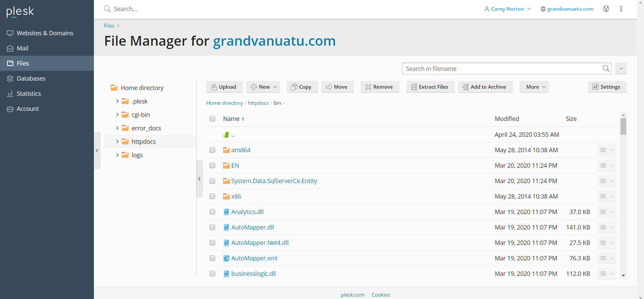644x299 pixels.
Task: Expand the .plesk tree node chevron
Action: (117, 101)
